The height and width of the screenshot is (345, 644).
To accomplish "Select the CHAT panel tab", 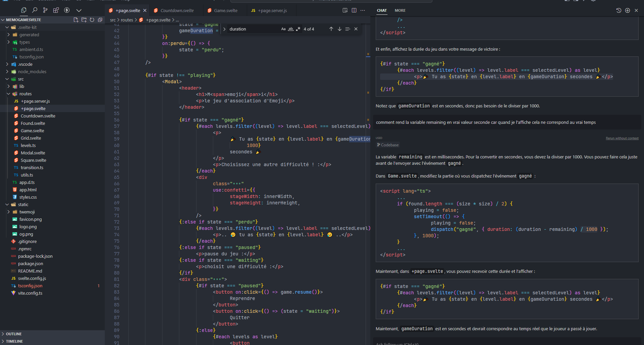I will (x=382, y=10).
